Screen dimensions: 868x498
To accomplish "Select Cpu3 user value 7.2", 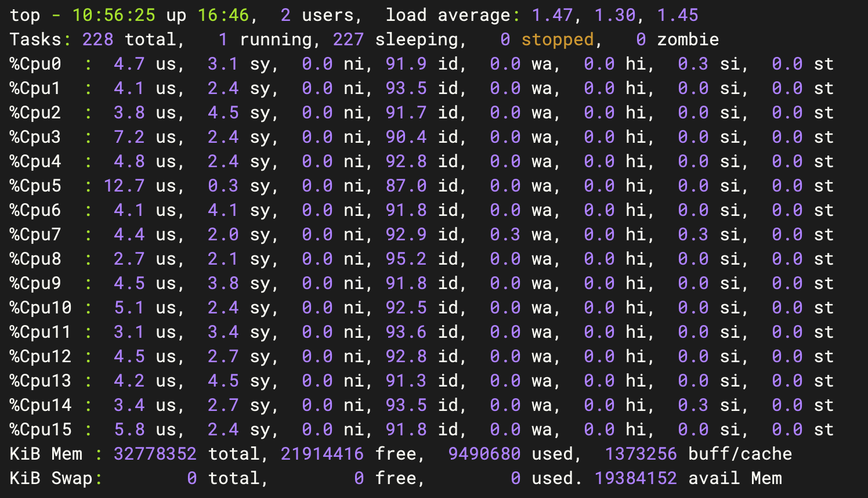I will click(129, 137).
